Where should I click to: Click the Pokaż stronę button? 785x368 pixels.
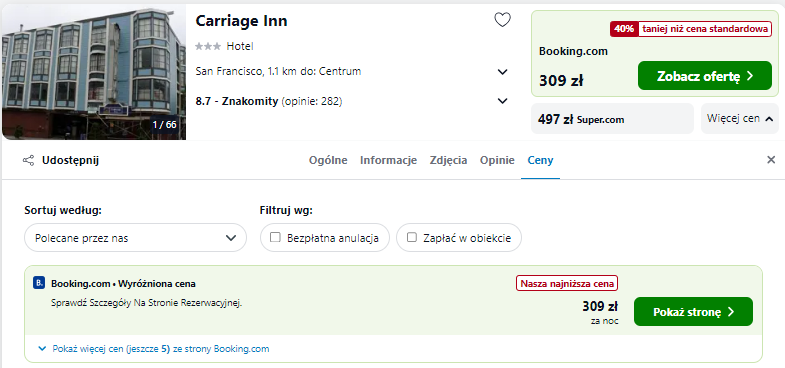pos(693,311)
